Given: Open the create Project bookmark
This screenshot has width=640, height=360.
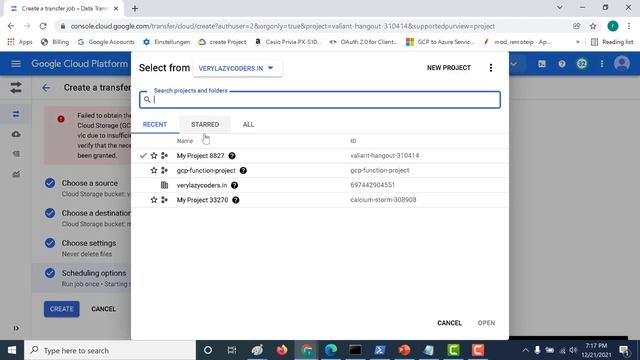Looking at the screenshot, I should coord(222,42).
